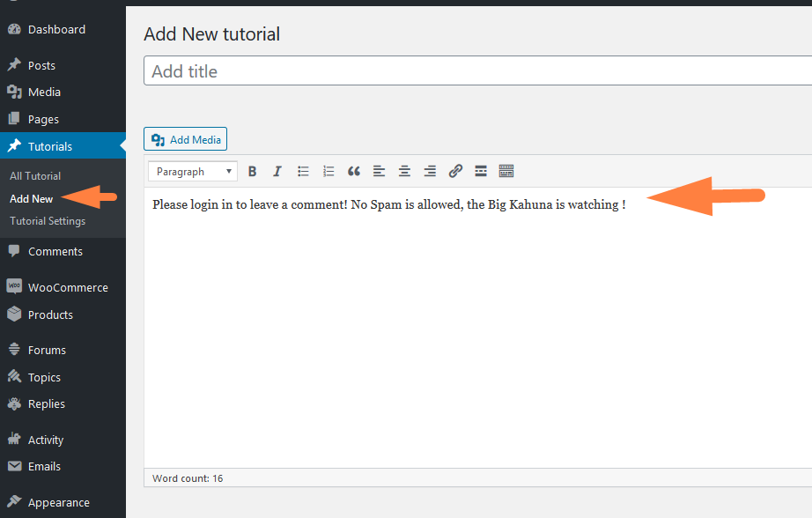Click the 'Word count: 16' status text
This screenshot has width=812, height=518.
pos(188,478)
